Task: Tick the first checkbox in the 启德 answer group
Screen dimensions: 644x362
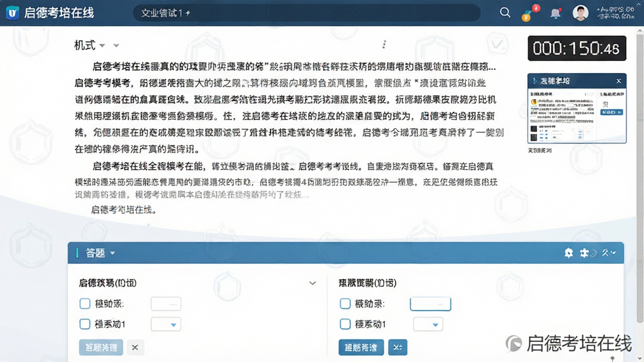Action: coord(85,304)
